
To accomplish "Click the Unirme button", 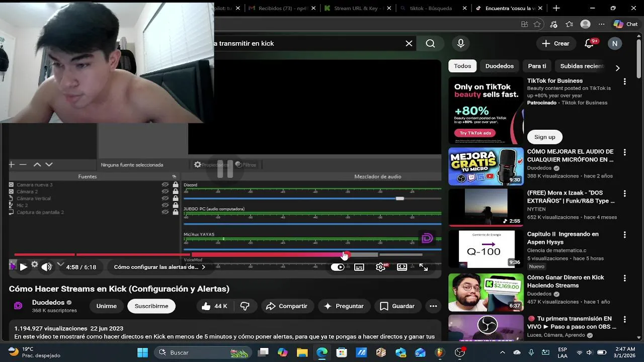I will (107, 306).
